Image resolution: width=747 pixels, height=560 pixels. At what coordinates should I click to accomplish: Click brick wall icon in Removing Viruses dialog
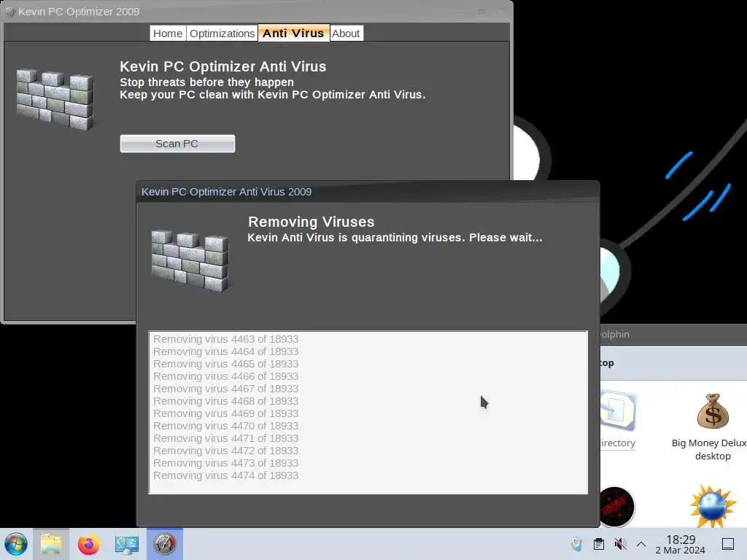190,260
